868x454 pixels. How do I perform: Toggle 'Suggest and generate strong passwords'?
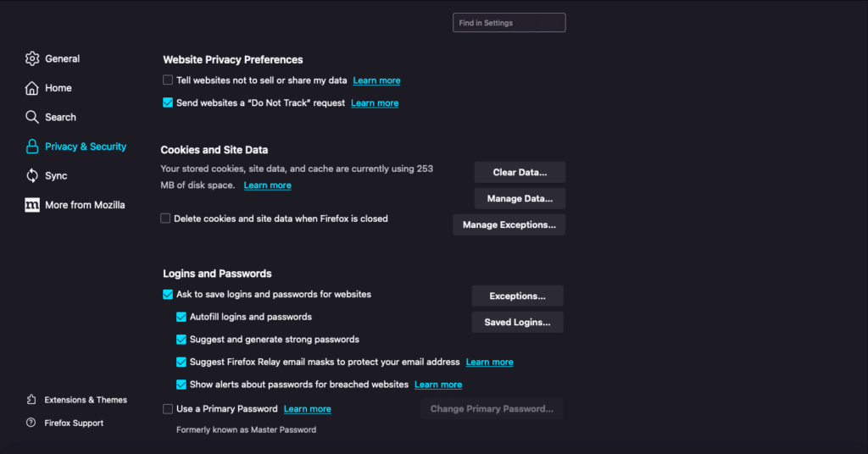(181, 340)
